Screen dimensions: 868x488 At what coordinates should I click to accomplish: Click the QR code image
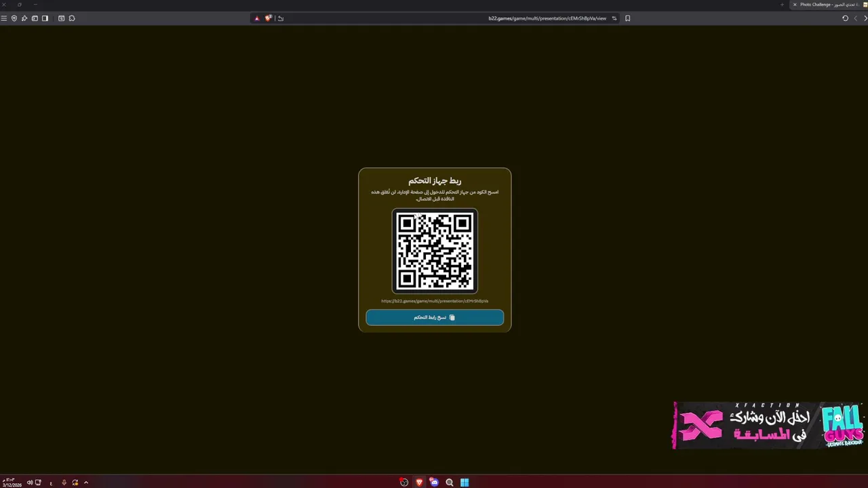pos(435,251)
